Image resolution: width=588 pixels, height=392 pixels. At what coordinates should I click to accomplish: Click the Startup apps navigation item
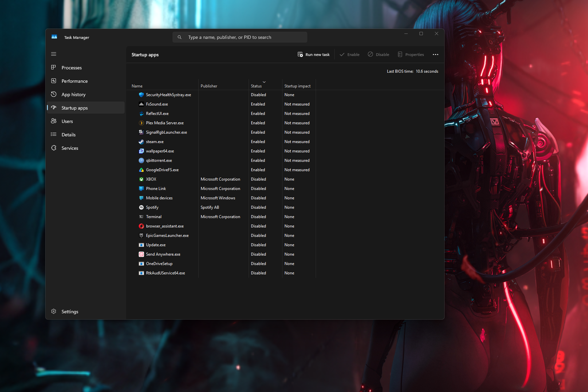(86, 108)
